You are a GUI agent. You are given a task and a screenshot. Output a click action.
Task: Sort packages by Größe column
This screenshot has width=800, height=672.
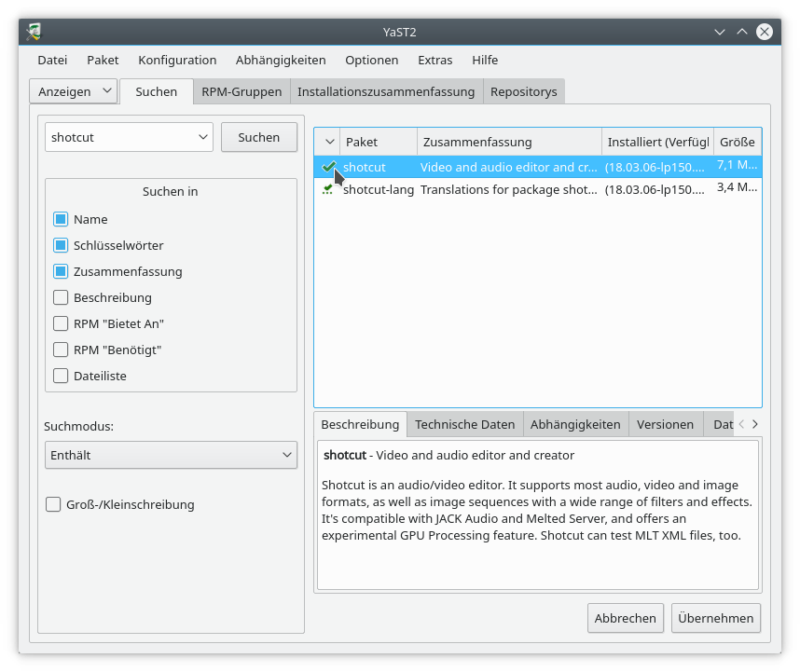tap(738, 142)
